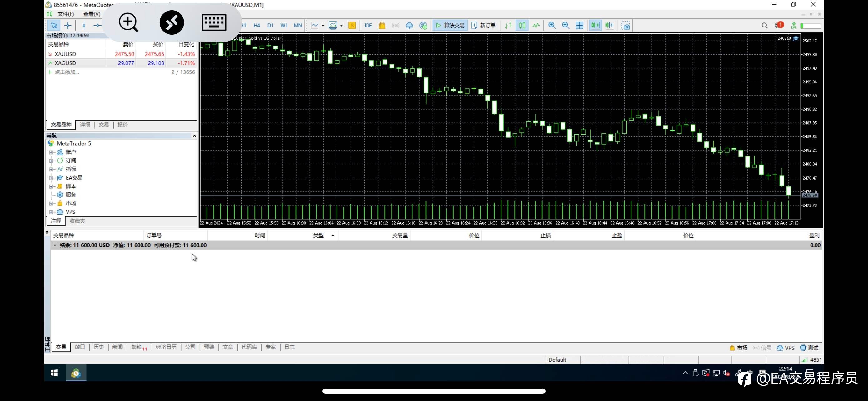Switch chart to bar chart mode

[508, 25]
